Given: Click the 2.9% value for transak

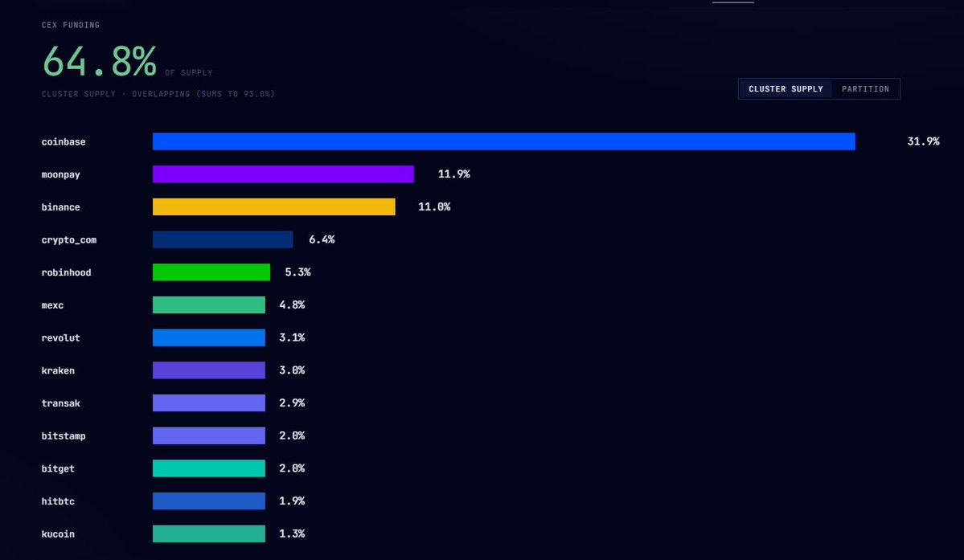Looking at the screenshot, I should 292,403.
